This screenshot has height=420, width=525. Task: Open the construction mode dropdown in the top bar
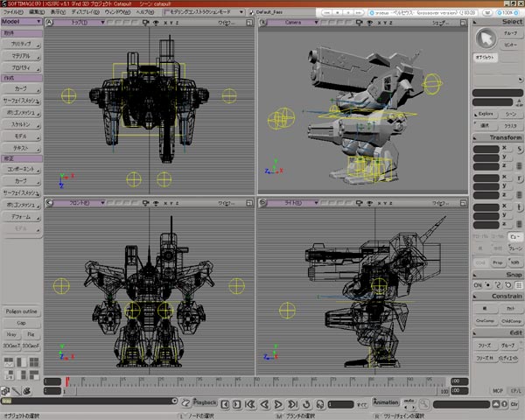(204, 12)
